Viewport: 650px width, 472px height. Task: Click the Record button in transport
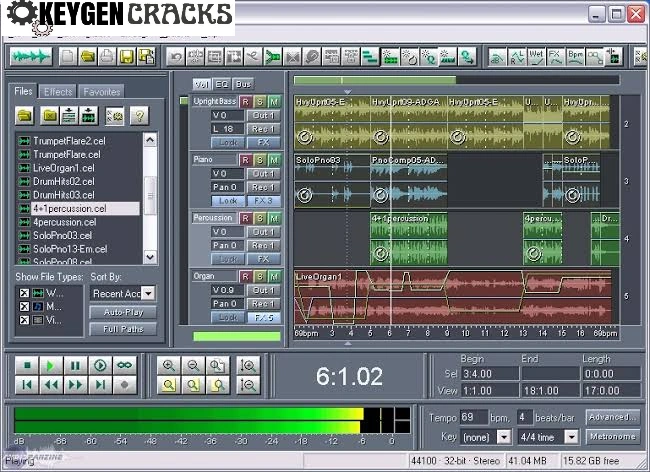coord(124,384)
